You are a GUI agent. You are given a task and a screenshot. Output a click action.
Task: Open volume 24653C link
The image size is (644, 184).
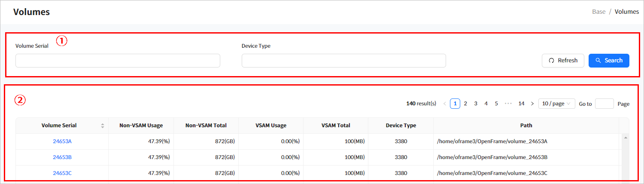[x=62, y=173]
